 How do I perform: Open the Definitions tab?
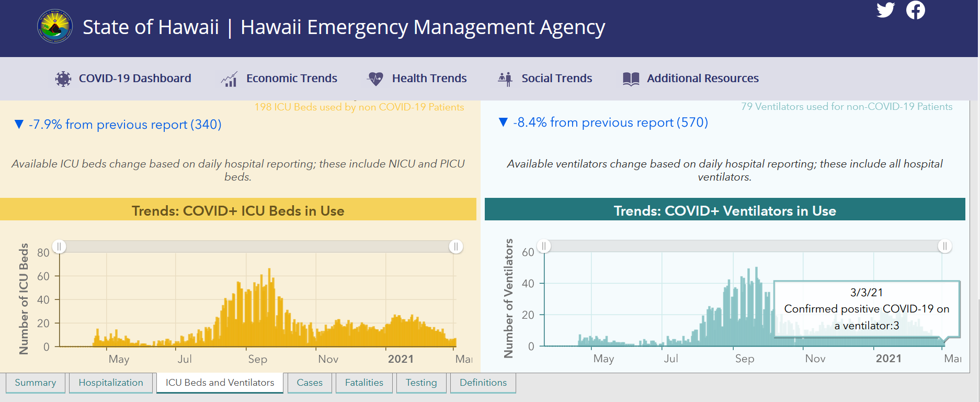click(x=483, y=383)
